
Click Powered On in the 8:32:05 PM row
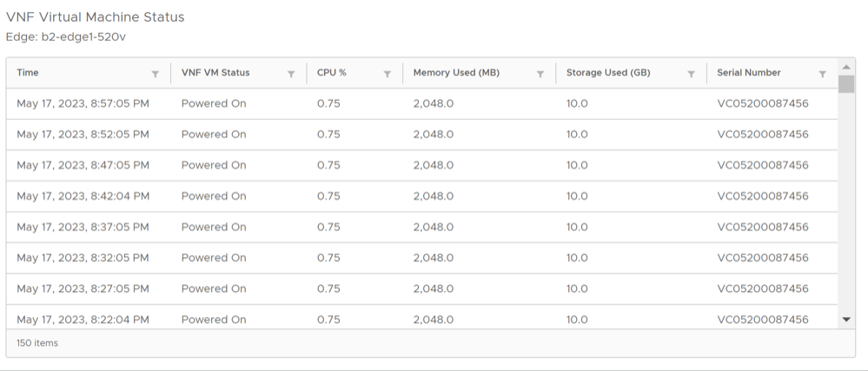214,258
